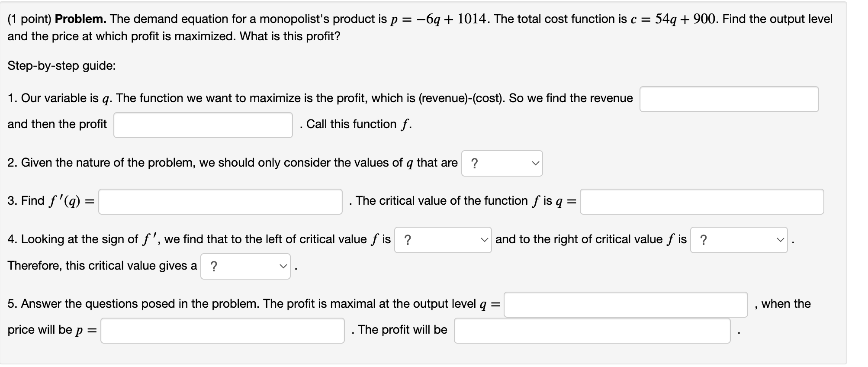Click the profit answer blank after 'The profit will be'
868x367 pixels.
[x=592, y=331]
